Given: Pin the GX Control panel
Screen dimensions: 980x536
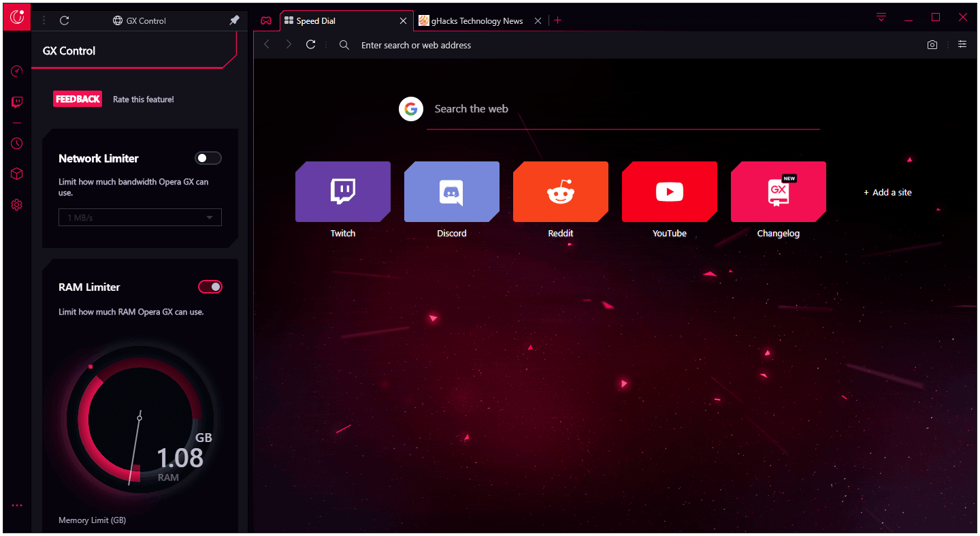Looking at the screenshot, I should coord(234,20).
